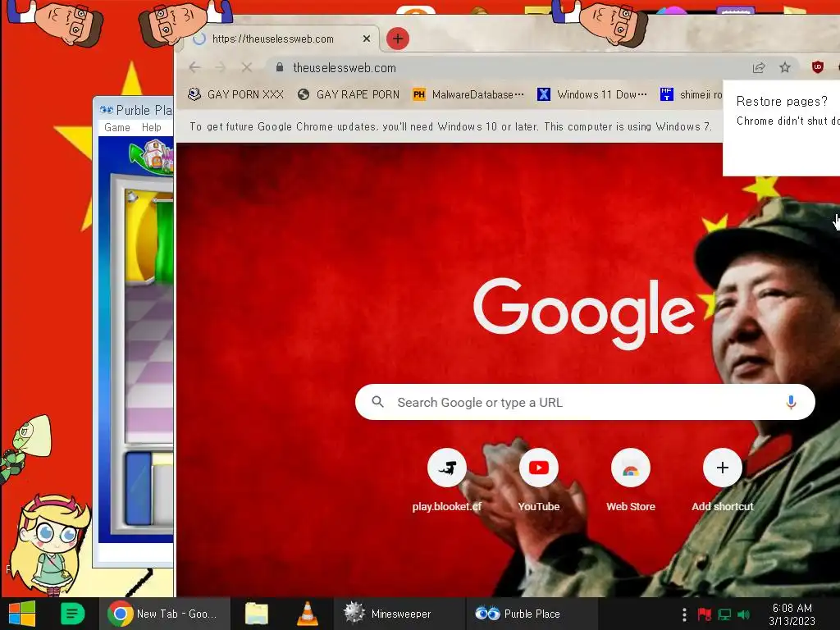The height and width of the screenshot is (630, 840).
Task: Stop loading the page with X button
Action: [246, 67]
